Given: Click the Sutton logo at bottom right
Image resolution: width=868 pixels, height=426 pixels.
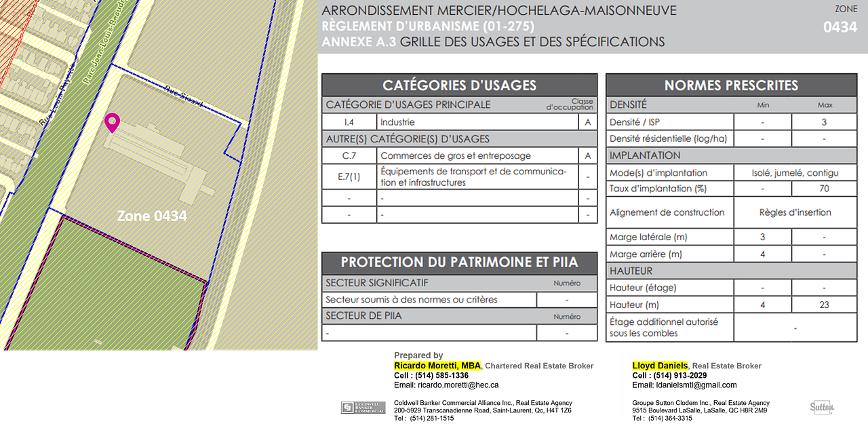Looking at the screenshot, I should tap(822, 407).
